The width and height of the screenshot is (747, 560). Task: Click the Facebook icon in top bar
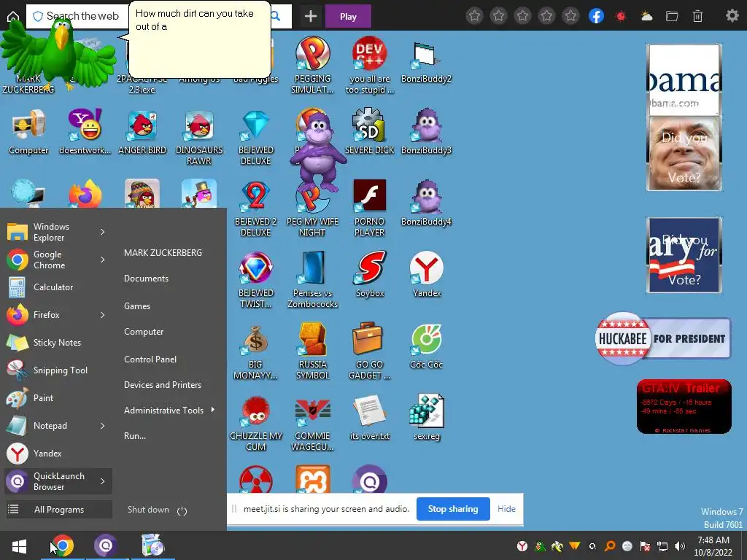[596, 16]
